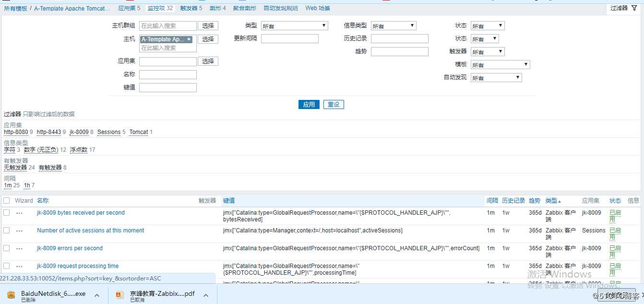Open the 触发器 filter dropdown

(x=488, y=52)
